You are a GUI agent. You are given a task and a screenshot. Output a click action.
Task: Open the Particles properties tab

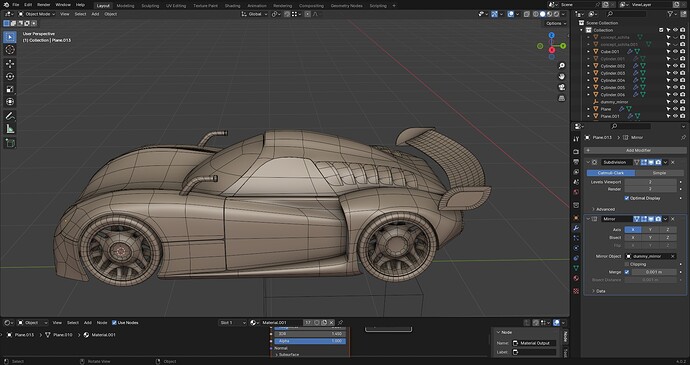point(576,238)
